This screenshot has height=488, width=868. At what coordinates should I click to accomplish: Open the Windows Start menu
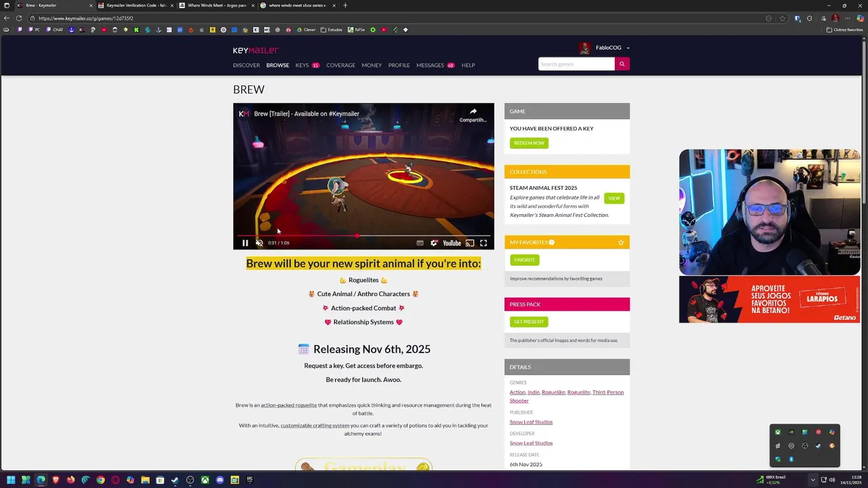pyautogui.click(x=11, y=480)
